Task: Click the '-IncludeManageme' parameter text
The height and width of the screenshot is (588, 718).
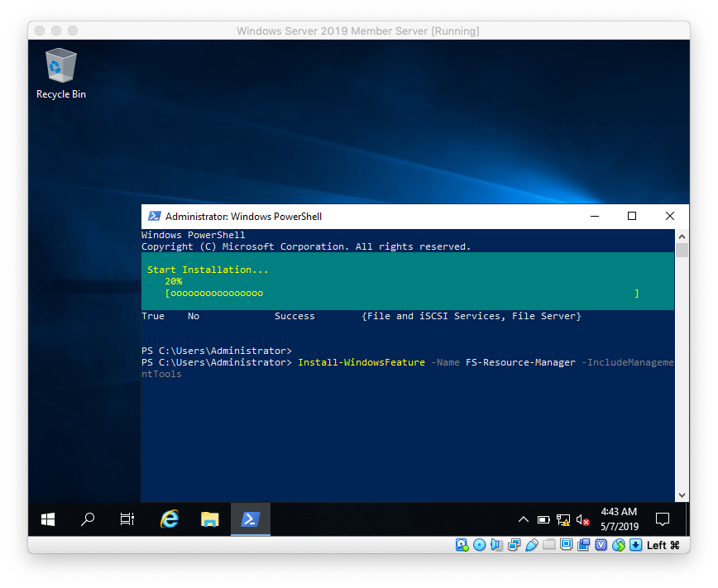Action: tap(628, 362)
